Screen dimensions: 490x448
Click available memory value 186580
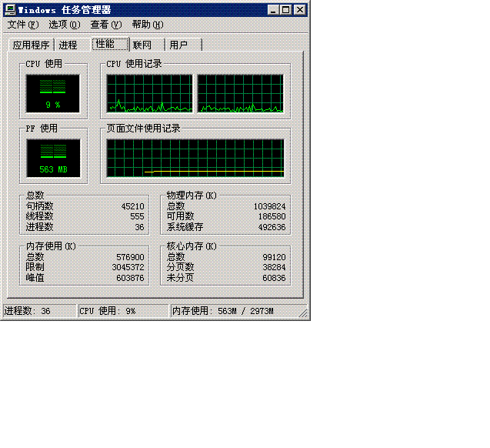[x=272, y=216]
